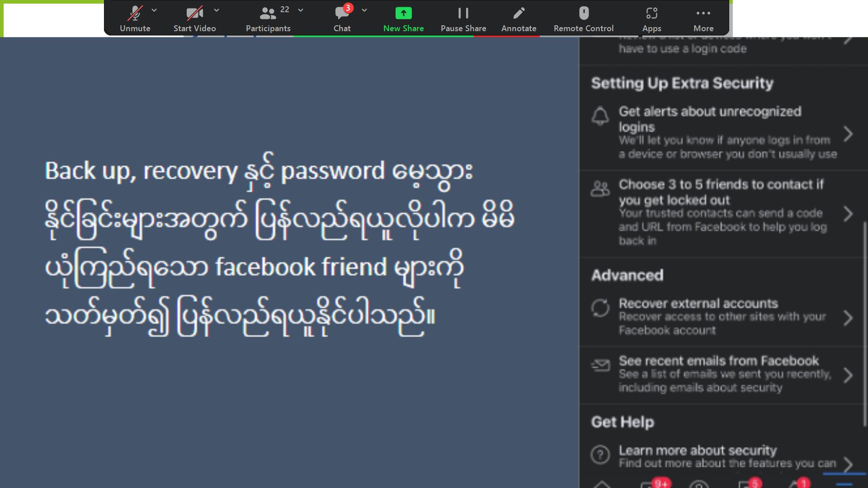Open the Zoom Apps menu
868x488 pixels.
tap(651, 19)
